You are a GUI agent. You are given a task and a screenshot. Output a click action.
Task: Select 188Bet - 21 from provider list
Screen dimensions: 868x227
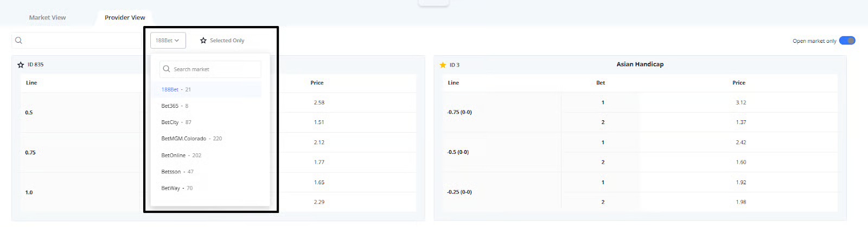176,90
